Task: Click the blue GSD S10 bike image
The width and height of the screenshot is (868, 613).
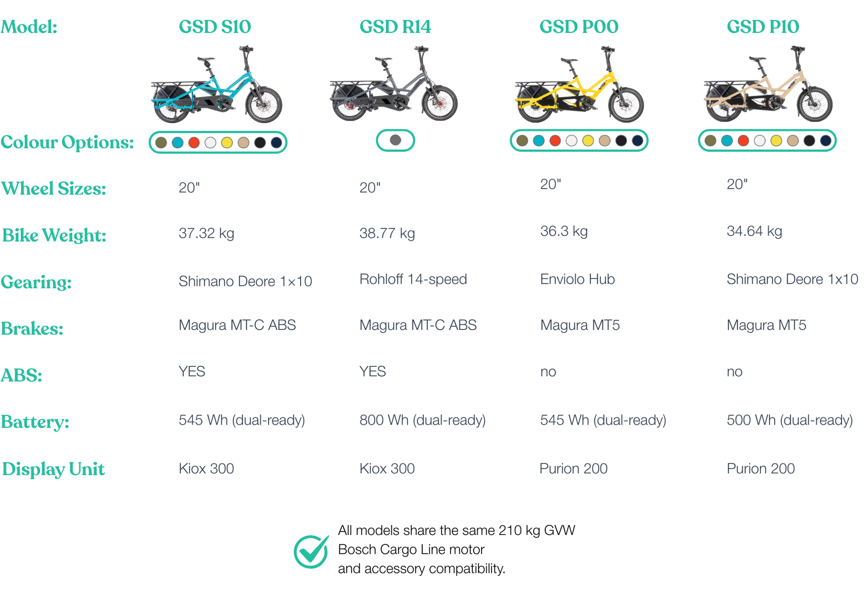Action: click(x=217, y=85)
